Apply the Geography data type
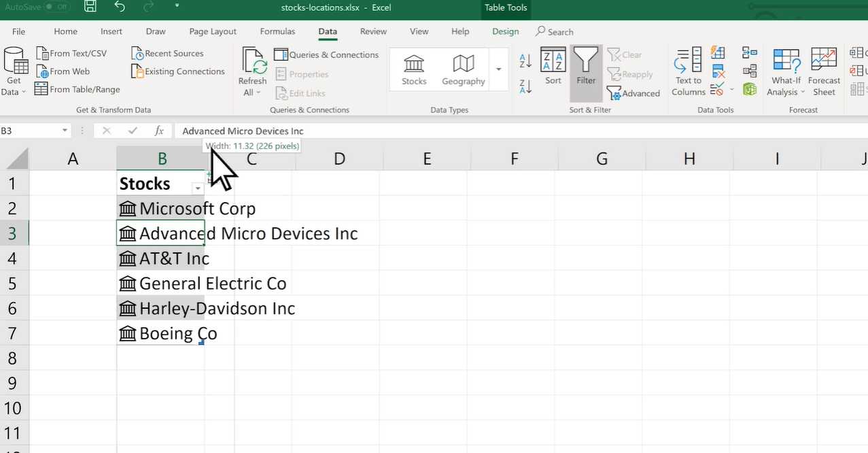 click(x=464, y=70)
